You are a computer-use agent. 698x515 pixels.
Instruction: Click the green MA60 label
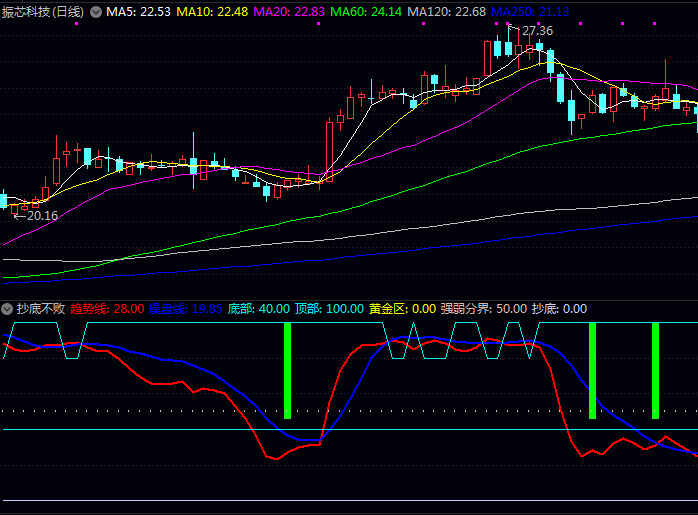tap(366, 12)
